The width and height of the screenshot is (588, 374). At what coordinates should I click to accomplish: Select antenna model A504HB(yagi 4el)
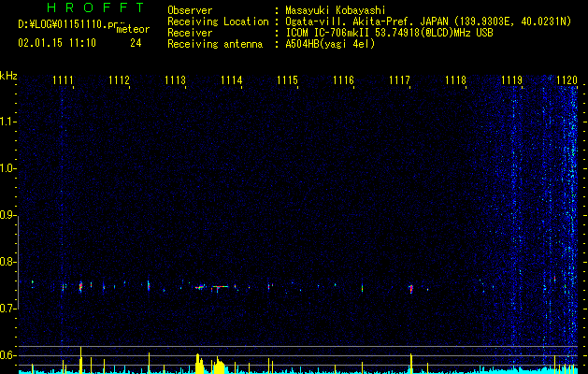(330, 44)
